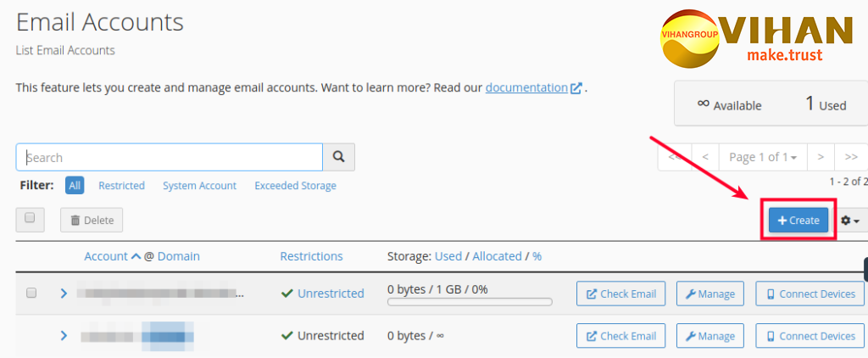This screenshot has height=358, width=868.
Task: Open the Page 1 of 1 dropdown
Action: coord(762,157)
